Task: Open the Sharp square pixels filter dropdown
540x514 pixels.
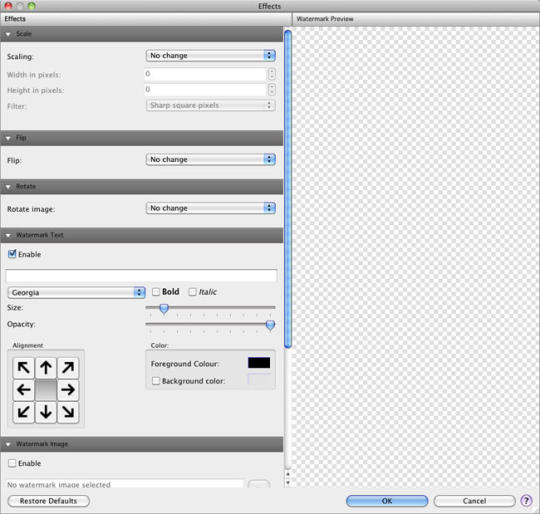Action: (x=210, y=105)
